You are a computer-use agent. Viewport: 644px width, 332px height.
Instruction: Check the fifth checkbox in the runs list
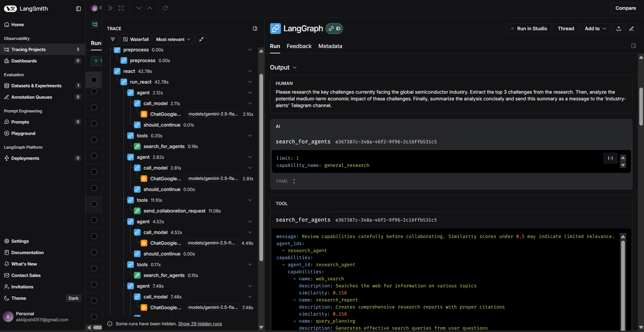tap(94, 140)
